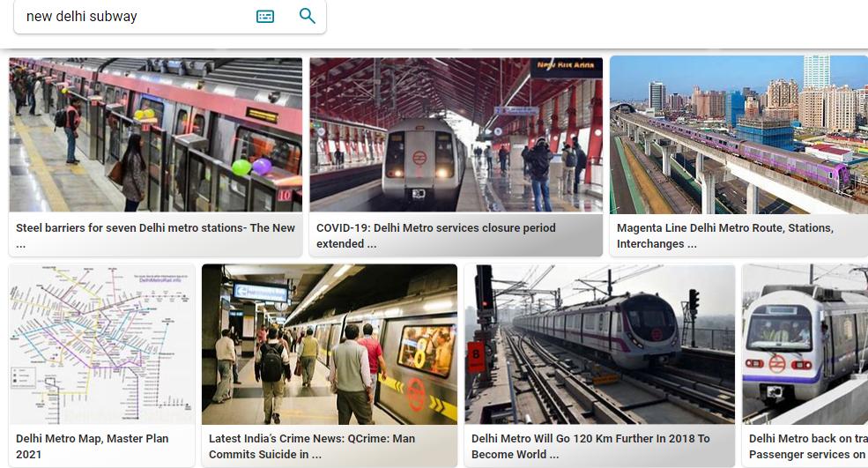Open the magenta train on tracks image
This screenshot has width=868, height=468.
(x=599, y=345)
